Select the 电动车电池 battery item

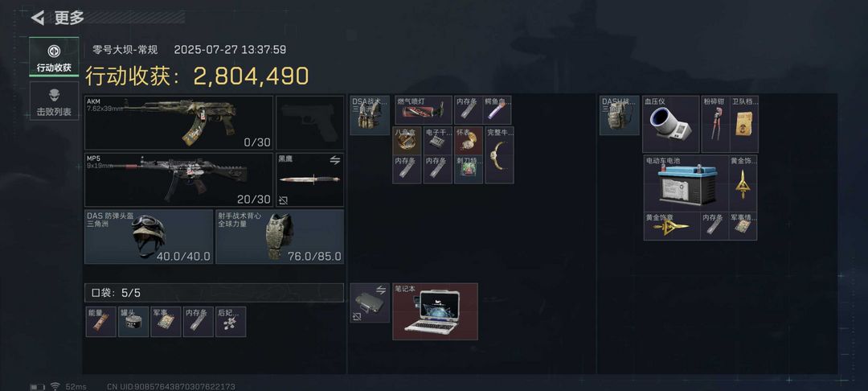686,183
